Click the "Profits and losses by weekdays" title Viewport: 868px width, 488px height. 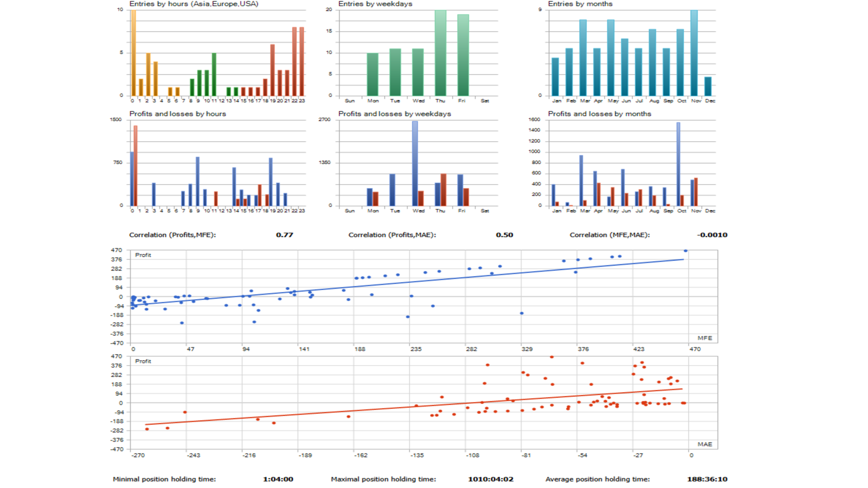click(x=394, y=114)
